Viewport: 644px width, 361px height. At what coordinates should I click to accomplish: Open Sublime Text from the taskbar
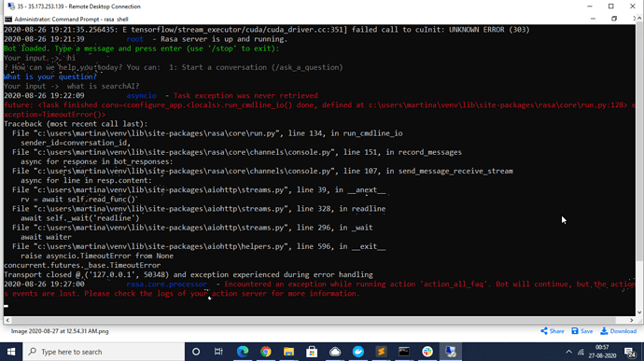coord(381,352)
